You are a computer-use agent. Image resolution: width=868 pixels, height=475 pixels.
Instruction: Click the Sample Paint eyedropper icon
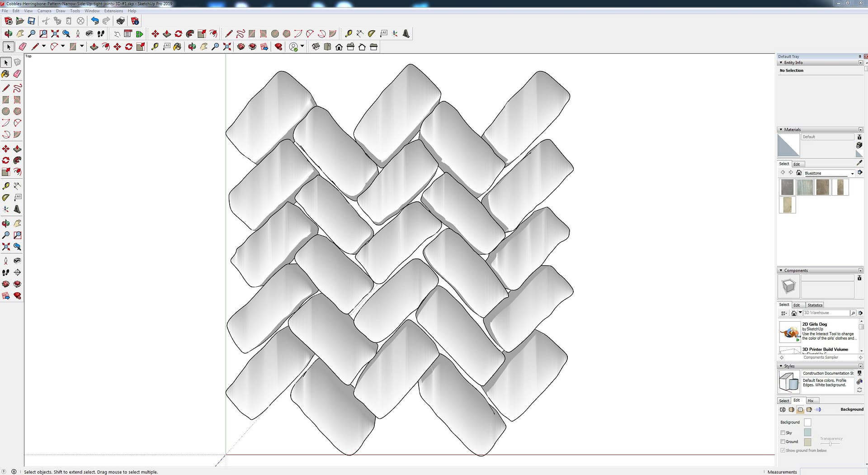859,163
